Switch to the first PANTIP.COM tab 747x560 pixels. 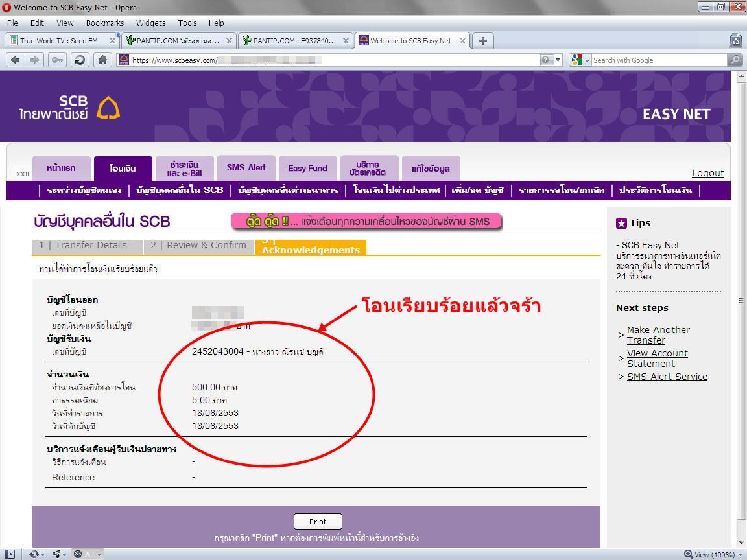178,41
